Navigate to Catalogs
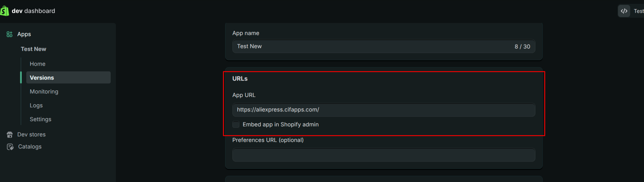The height and width of the screenshot is (182, 644). (30, 147)
